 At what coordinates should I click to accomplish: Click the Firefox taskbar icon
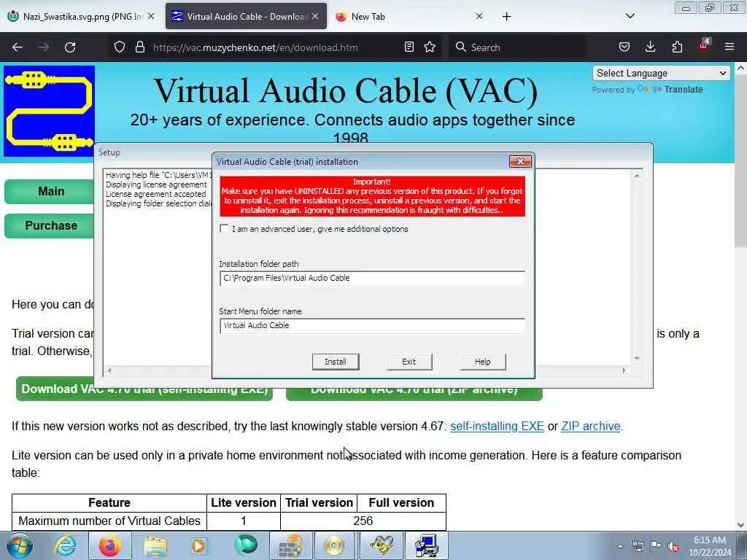[109, 545]
